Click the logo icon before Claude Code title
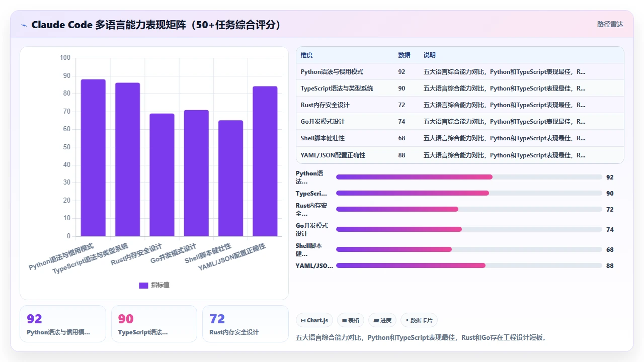Image resolution: width=644 pixels, height=362 pixels. point(24,25)
